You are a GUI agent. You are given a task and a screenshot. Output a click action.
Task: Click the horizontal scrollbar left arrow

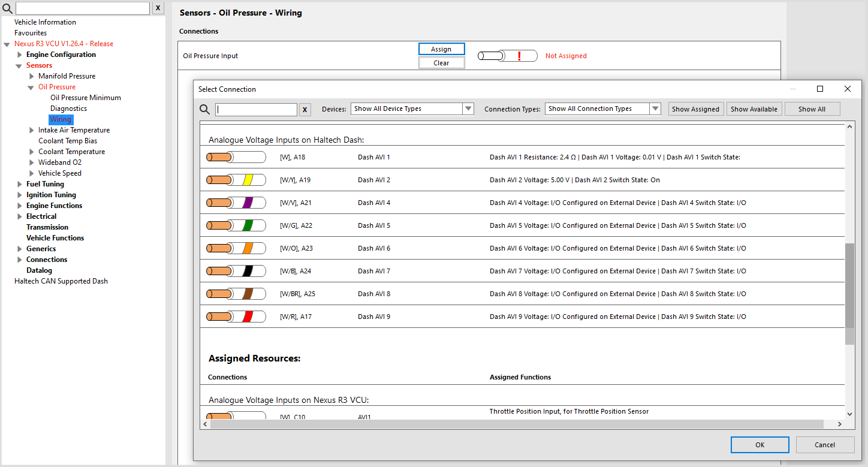tap(205, 424)
